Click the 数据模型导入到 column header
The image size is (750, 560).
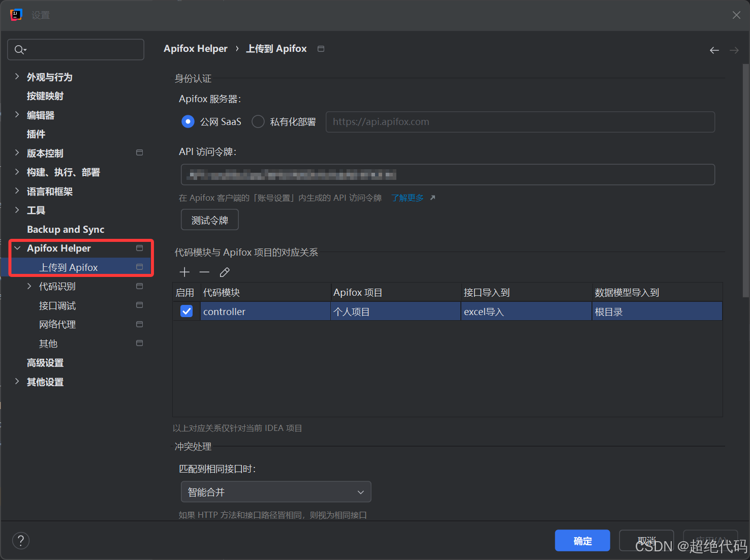(x=658, y=293)
